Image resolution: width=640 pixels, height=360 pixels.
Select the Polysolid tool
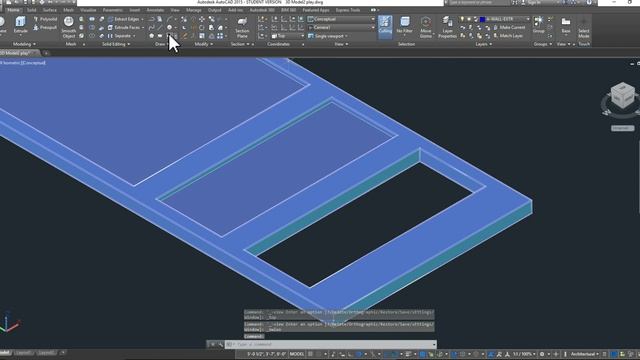coord(45,19)
